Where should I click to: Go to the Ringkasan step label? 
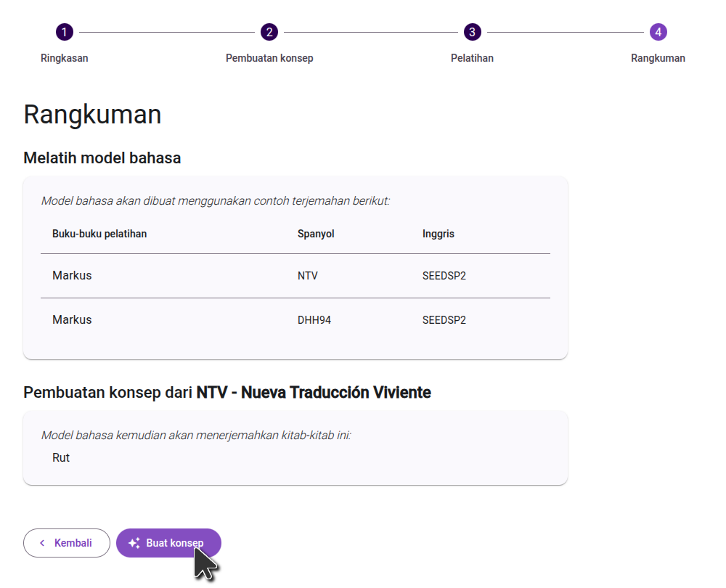(65, 58)
